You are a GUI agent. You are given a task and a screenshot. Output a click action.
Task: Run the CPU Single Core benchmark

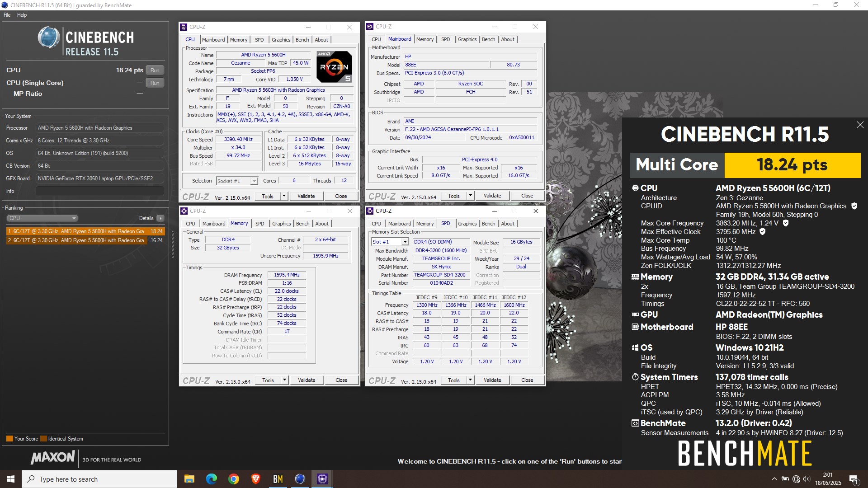click(155, 83)
